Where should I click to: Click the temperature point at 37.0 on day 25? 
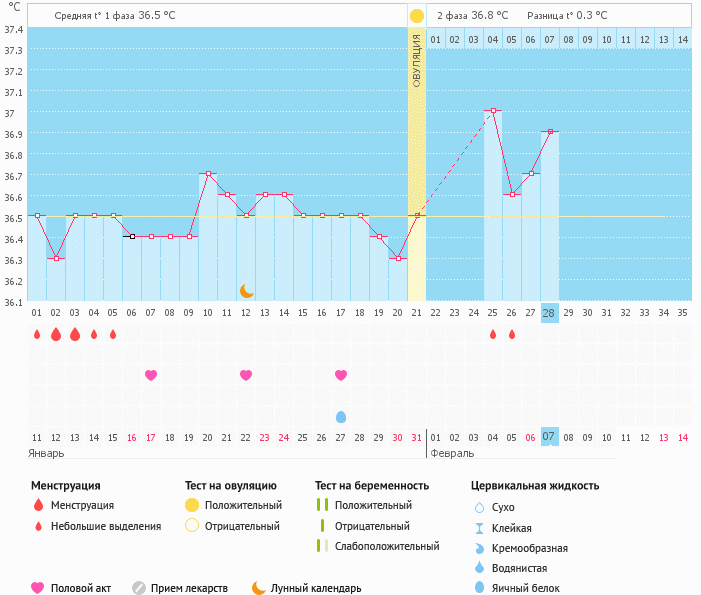pos(493,110)
